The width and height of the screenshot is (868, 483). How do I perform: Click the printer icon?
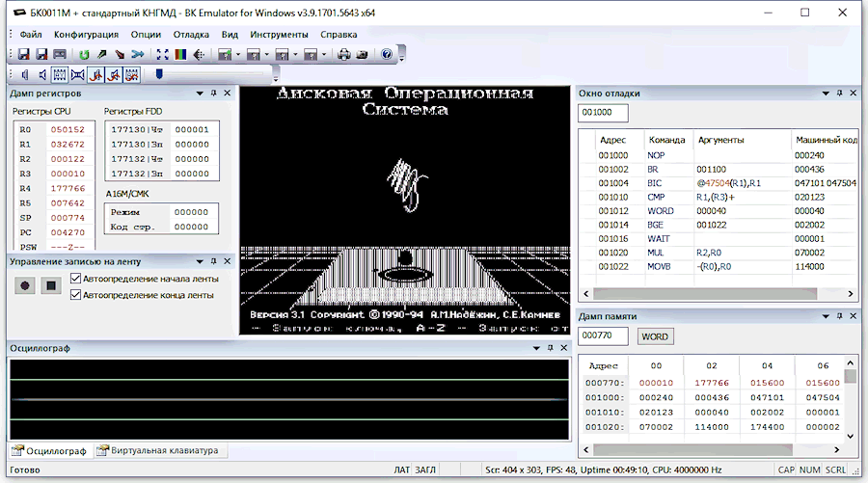(344, 54)
